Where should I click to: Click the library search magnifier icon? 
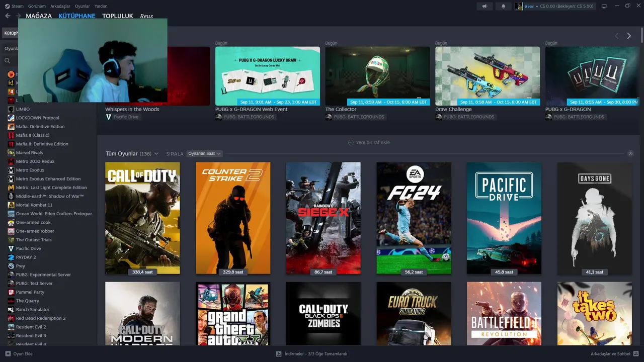8,61
